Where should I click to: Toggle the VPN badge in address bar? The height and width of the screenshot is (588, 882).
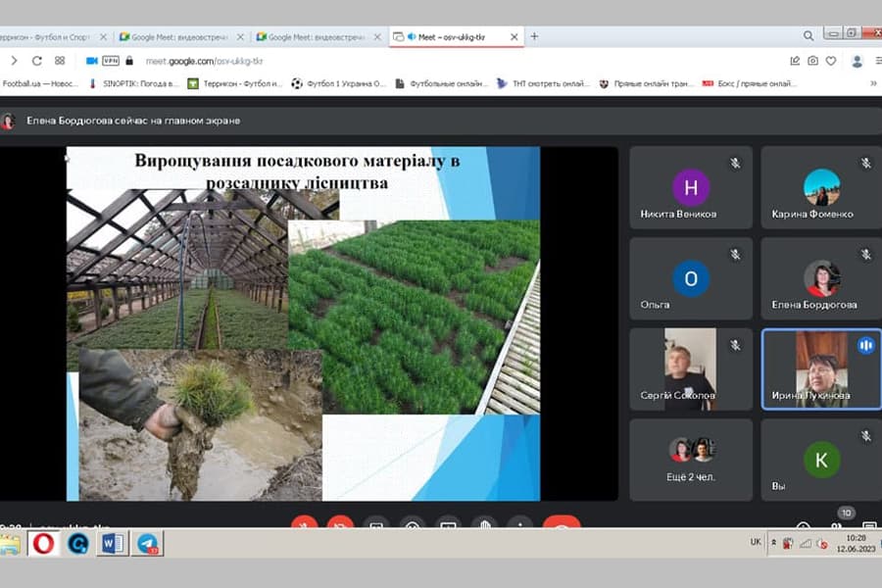tap(111, 61)
